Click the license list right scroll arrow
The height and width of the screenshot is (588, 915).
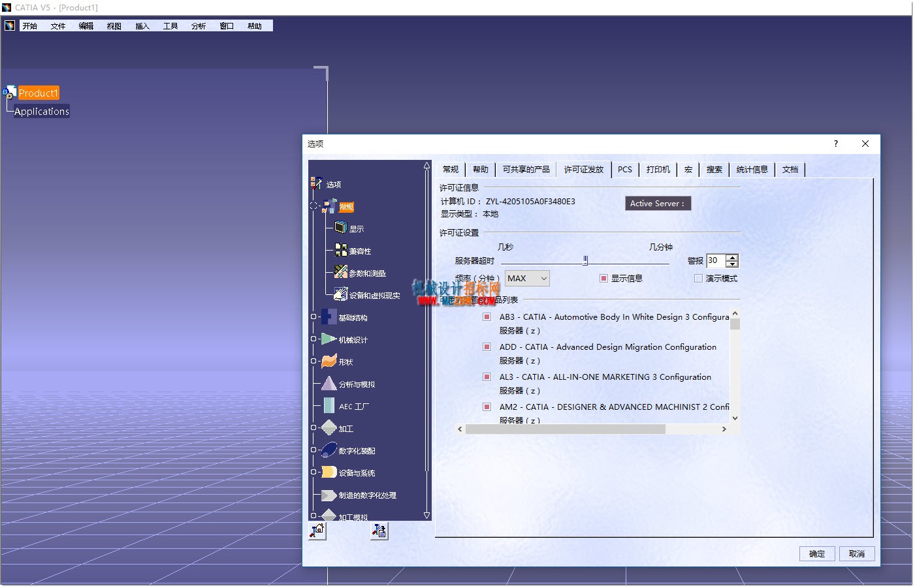coord(724,429)
